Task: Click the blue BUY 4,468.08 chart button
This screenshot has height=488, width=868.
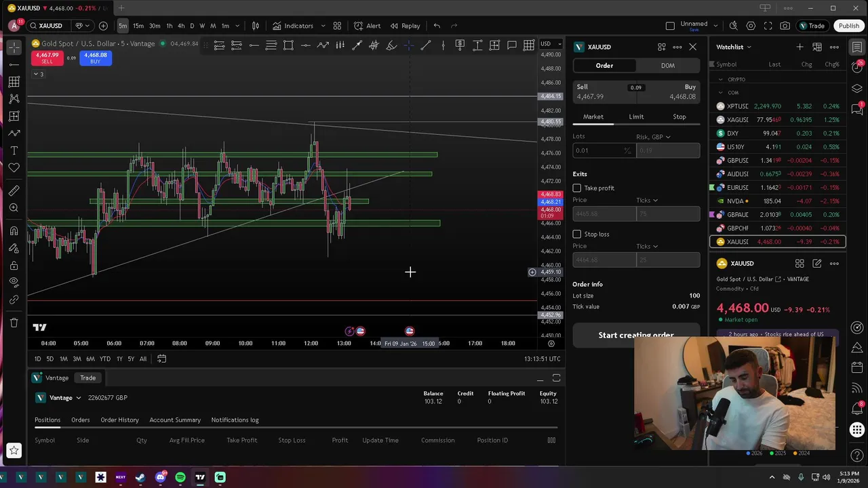Action: click(x=95, y=58)
